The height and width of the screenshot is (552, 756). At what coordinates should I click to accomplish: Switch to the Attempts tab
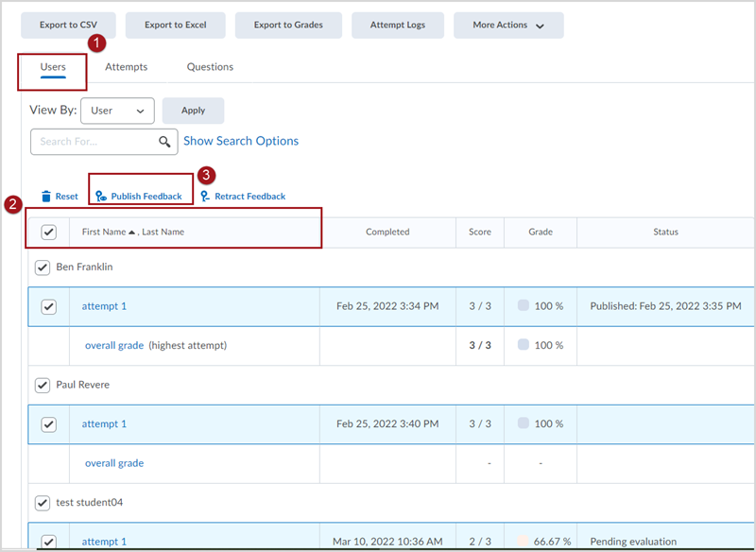127,67
